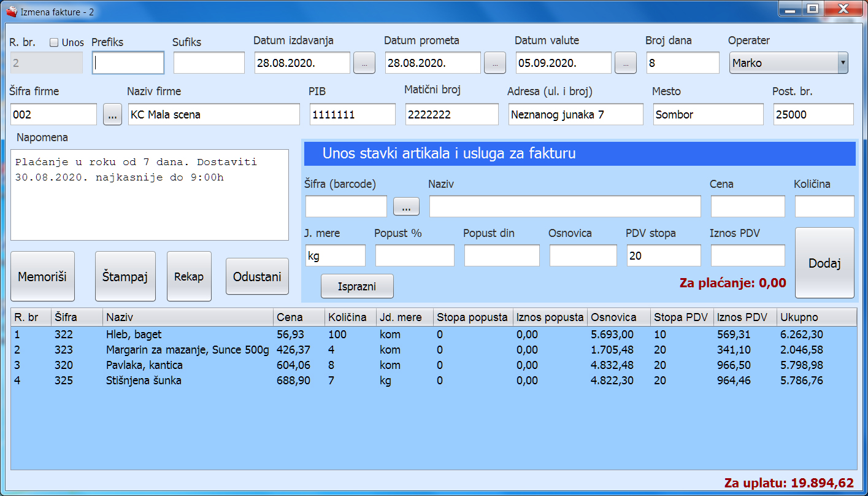Browse firms with Šifra firme ellipsis button
Screen dimensions: 868x496
[112, 114]
